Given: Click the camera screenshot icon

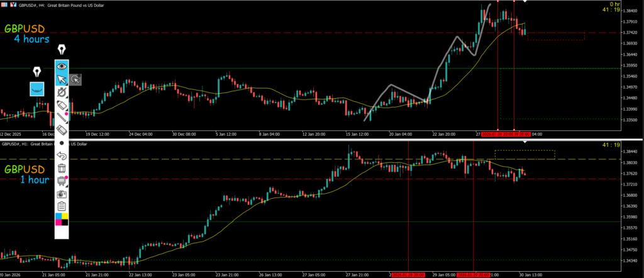Looking at the screenshot, I should tap(62, 194).
